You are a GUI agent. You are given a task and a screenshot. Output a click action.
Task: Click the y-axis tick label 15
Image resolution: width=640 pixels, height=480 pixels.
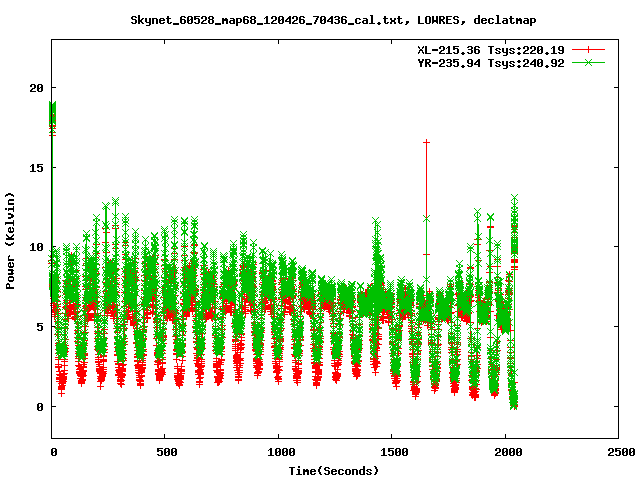pos(36,168)
